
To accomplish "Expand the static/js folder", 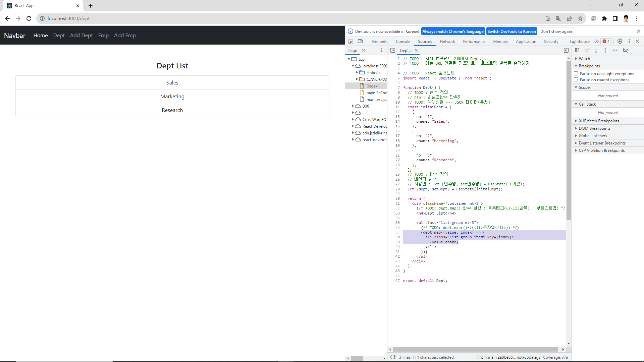I will (357, 72).
